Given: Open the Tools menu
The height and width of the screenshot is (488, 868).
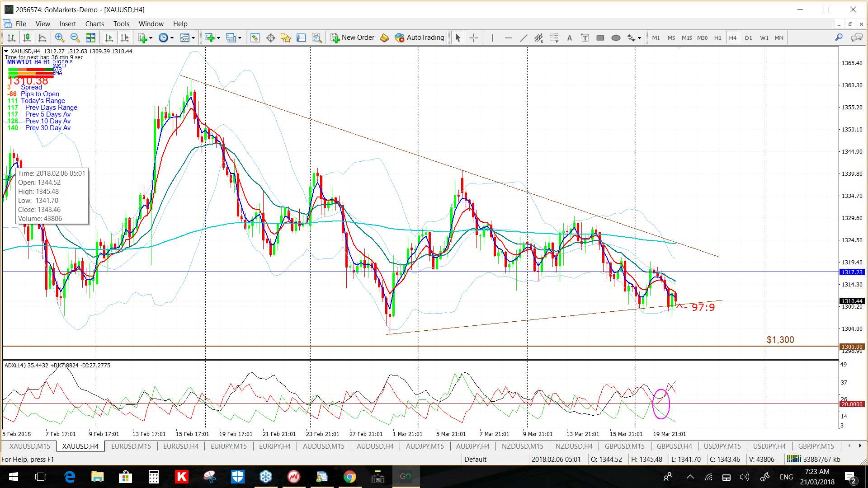Looking at the screenshot, I should (121, 24).
